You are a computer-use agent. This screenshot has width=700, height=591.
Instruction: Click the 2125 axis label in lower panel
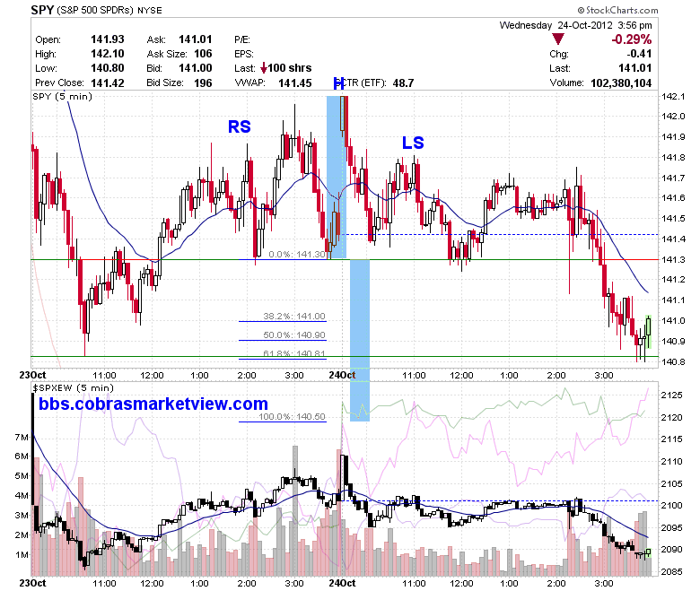click(672, 395)
